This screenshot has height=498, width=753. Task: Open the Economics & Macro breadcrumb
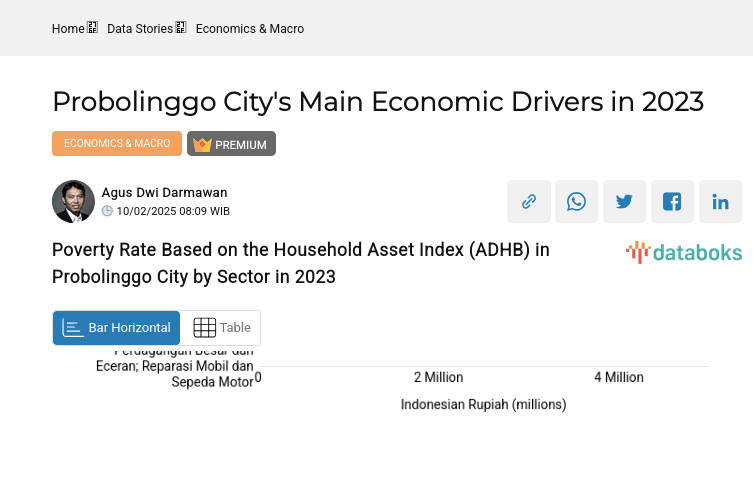pyautogui.click(x=250, y=29)
